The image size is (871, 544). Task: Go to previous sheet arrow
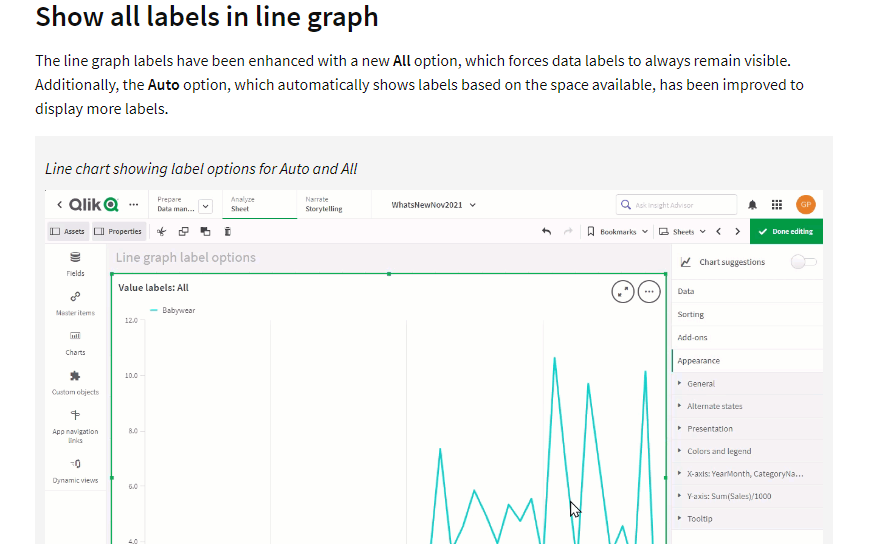click(x=719, y=232)
